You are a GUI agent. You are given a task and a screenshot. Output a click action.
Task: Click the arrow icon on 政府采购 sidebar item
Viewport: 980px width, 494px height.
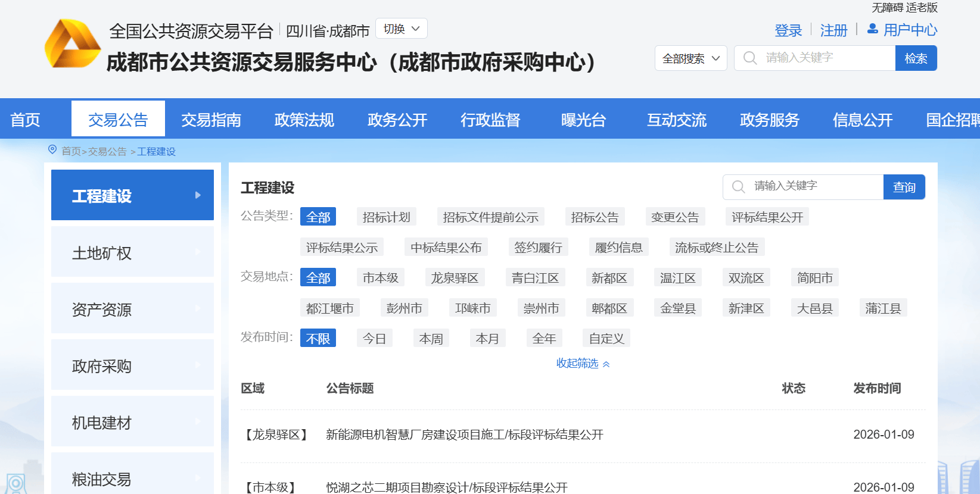tap(198, 365)
